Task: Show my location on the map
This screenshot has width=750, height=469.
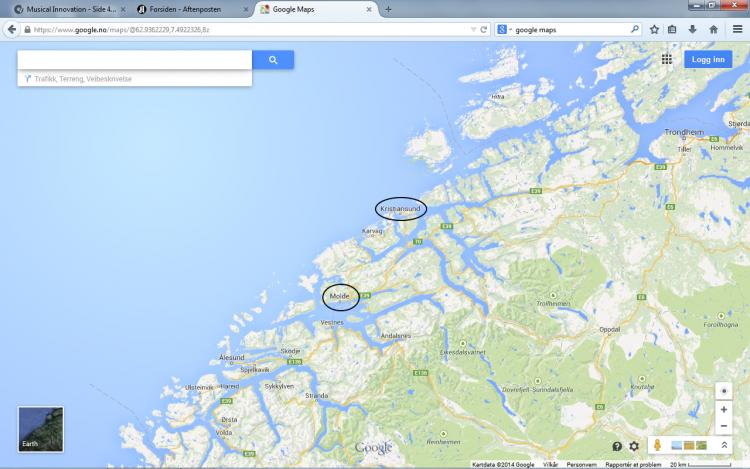Action: (x=724, y=391)
